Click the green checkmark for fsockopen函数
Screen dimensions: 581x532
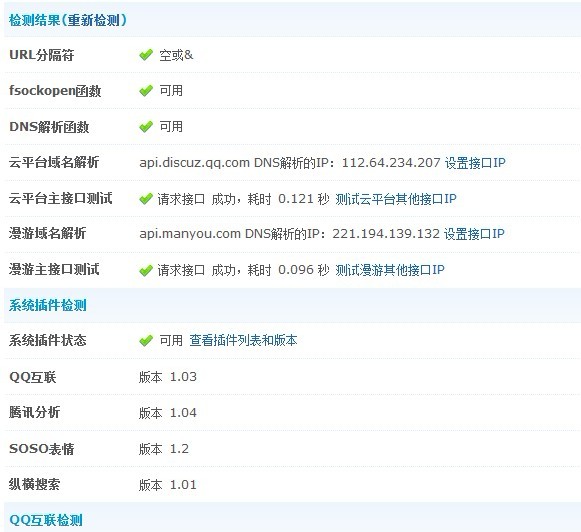pos(146,90)
